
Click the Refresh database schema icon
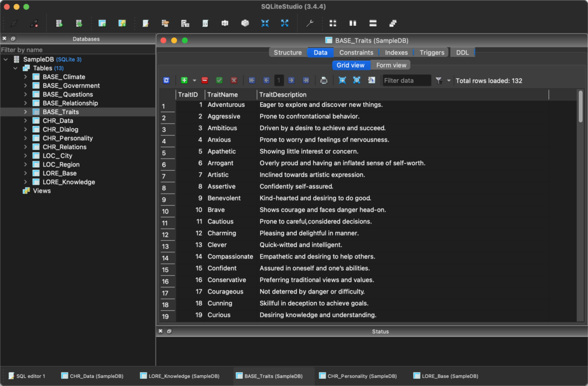[x=79, y=23]
